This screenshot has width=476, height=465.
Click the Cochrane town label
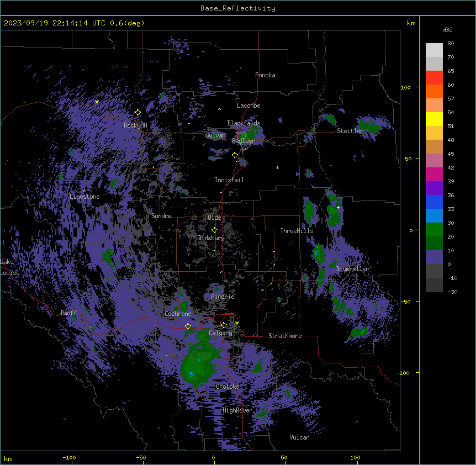point(178,314)
